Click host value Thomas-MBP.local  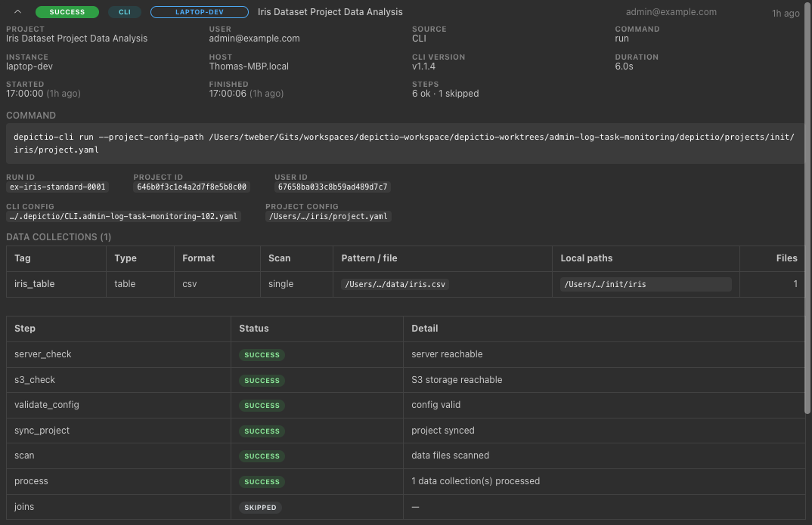pos(249,66)
